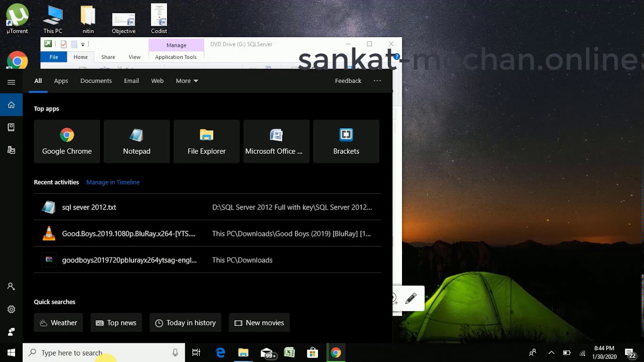The image size is (644, 362).
Task: Select Home icon in search sidebar
Action: (11, 105)
